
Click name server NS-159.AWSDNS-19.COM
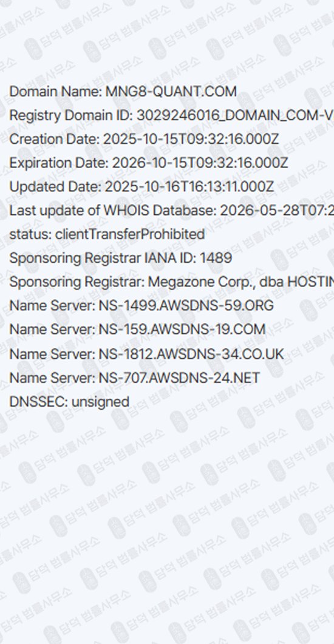click(137, 330)
